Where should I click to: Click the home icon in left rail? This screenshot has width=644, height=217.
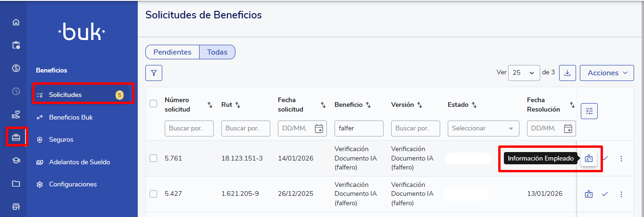pos(16,22)
